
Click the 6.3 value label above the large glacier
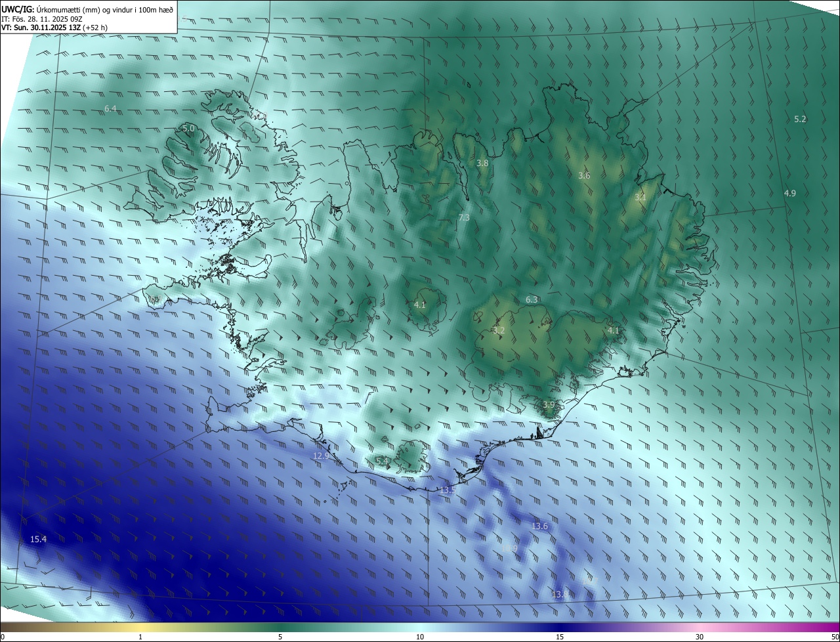point(532,300)
